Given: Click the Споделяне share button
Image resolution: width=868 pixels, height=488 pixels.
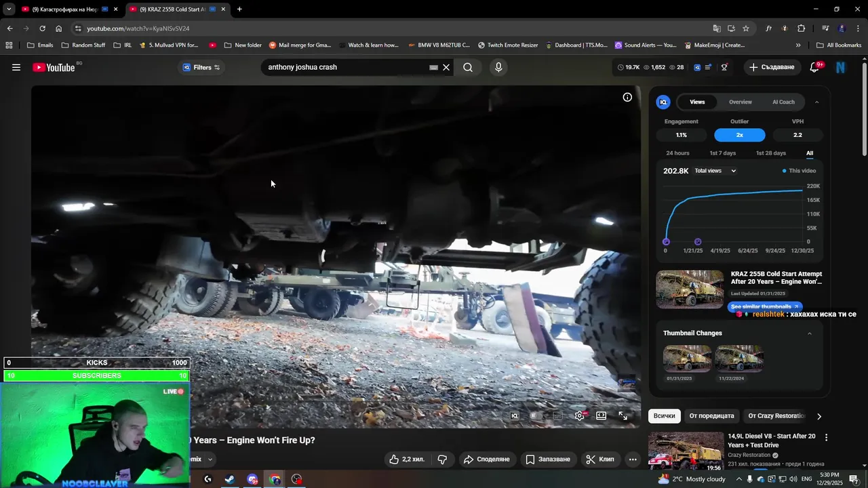Looking at the screenshot, I should coord(486,459).
